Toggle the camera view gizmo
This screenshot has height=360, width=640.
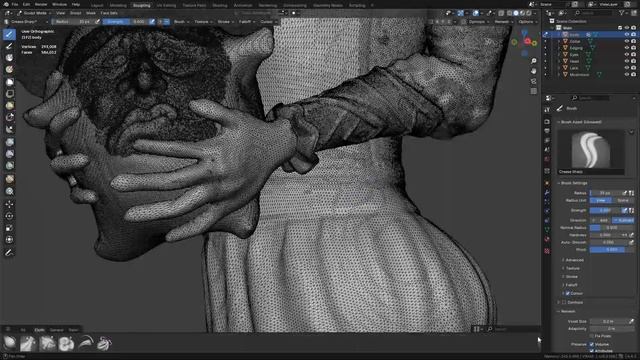[x=534, y=81]
